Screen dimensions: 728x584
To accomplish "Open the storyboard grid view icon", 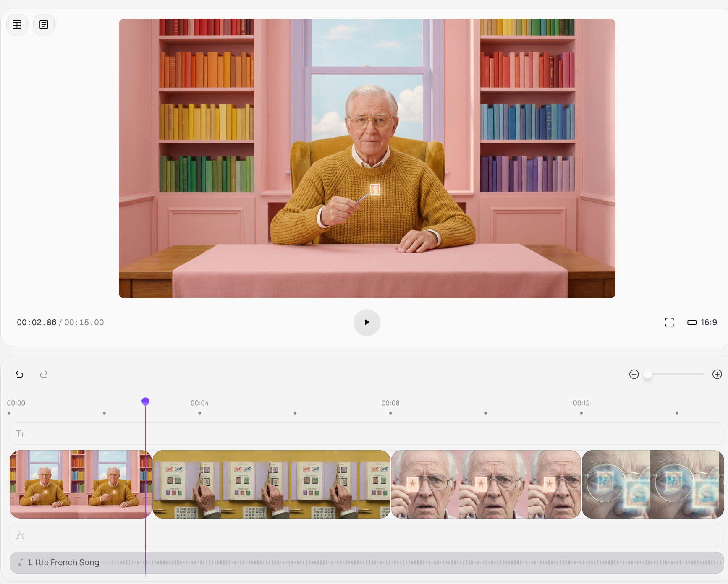I will (x=17, y=24).
